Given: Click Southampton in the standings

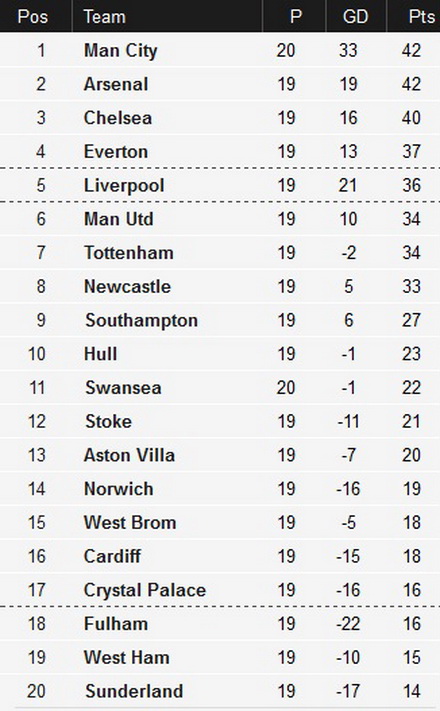Looking at the screenshot, I should tap(142, 321).
